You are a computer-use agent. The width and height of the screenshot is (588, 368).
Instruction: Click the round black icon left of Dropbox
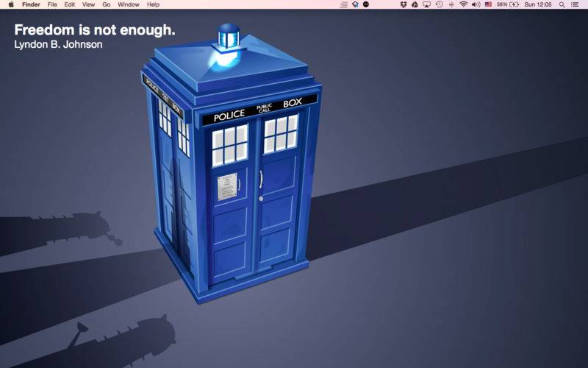pyautogui.click(x=366, y=4)
